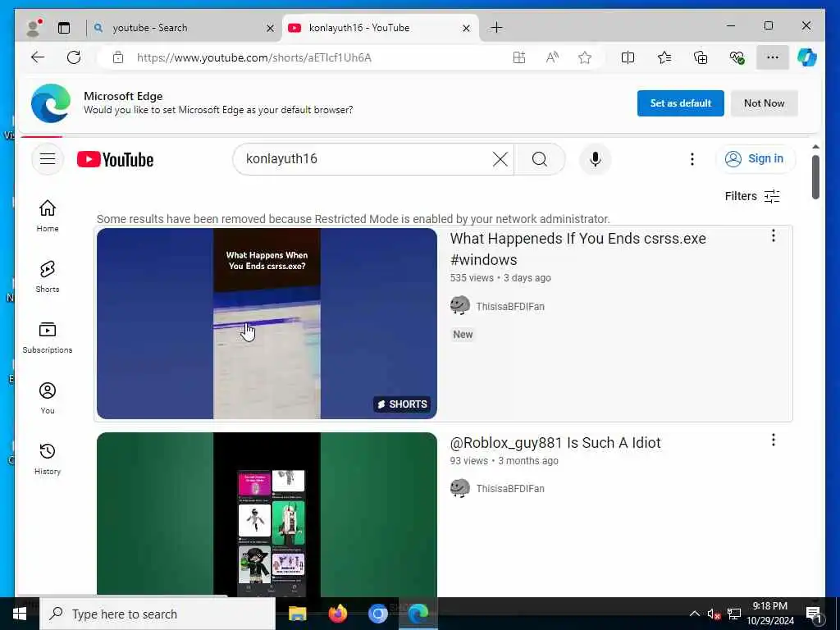Open the You sidebar item
The height and width of the screenshot is (630, 840).
pyautogui.click(x=47, y=398)
